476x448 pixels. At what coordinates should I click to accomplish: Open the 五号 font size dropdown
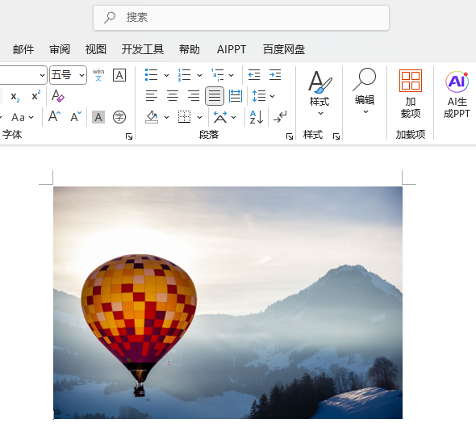pos(81,75)
